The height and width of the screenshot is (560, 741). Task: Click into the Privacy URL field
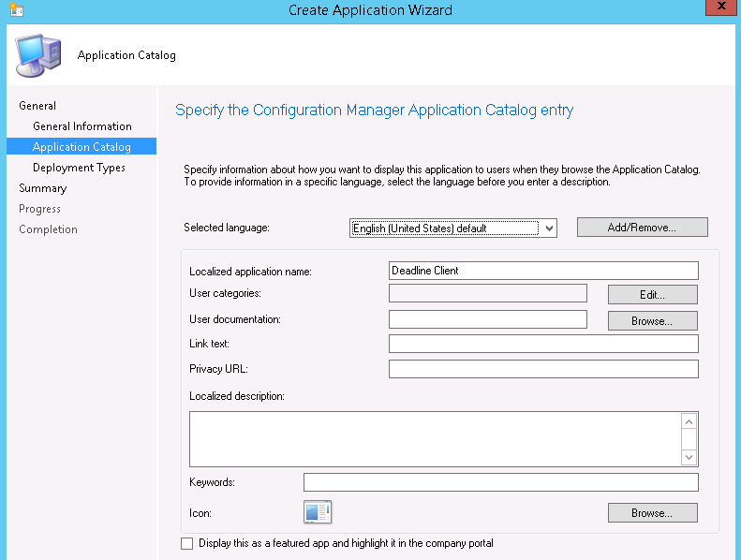tap(543, 369)
